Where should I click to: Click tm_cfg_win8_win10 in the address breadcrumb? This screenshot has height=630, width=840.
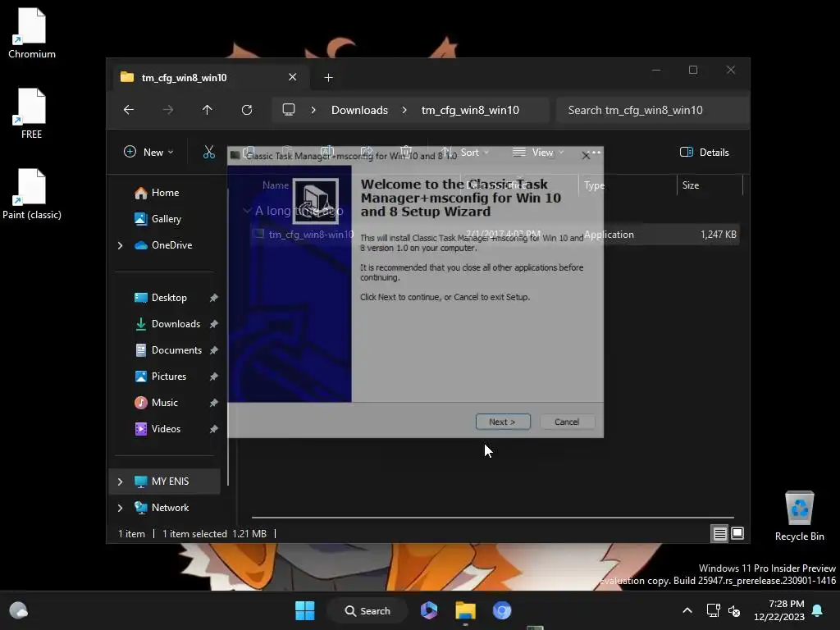470,110
